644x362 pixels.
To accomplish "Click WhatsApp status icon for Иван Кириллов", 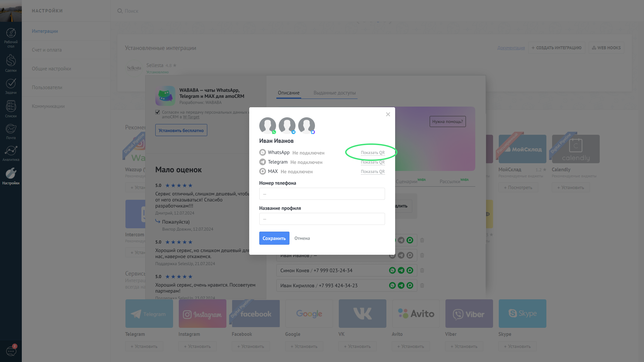I will tap(392, 286).
